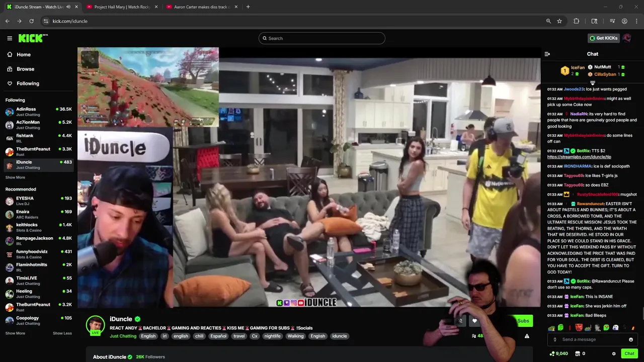Open keithlocks recommended channel
Viewport: 644px width, 362px height.
[39, 227]
